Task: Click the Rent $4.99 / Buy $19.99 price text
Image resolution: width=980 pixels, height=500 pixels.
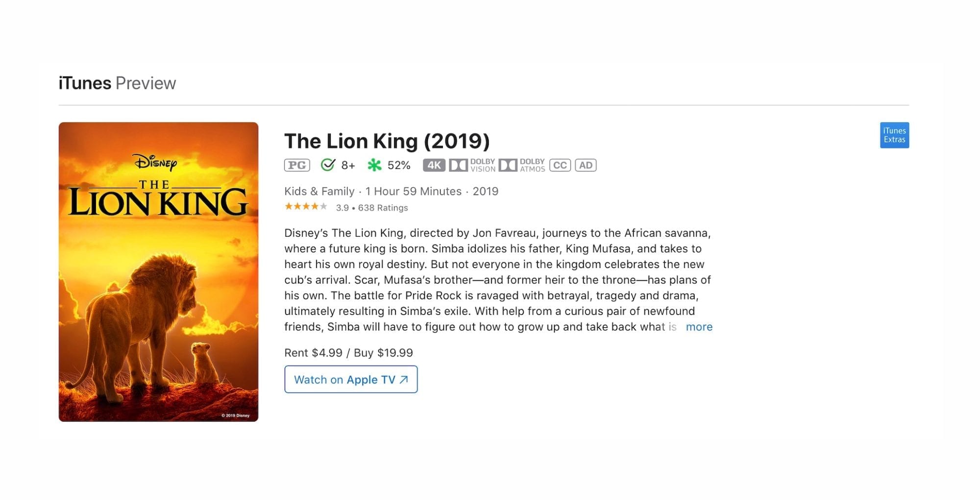Action: point(348,353)
